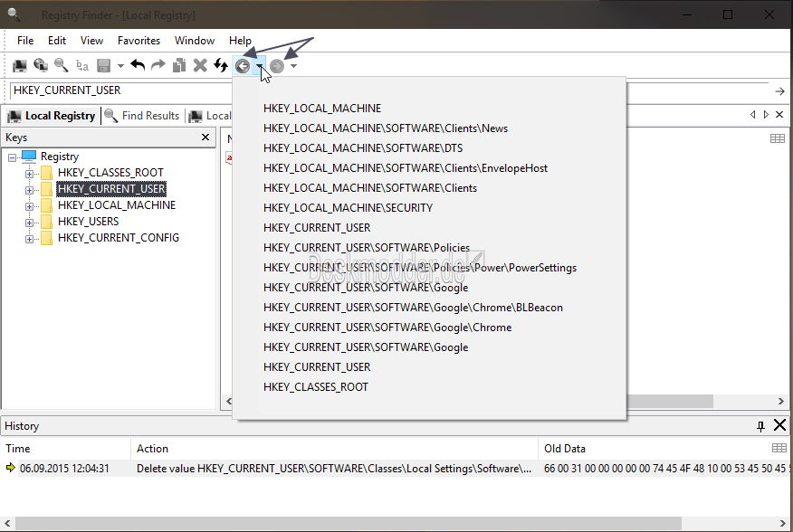Open the Help menu
Screen dimensions: 793x532
coord(240,41)
